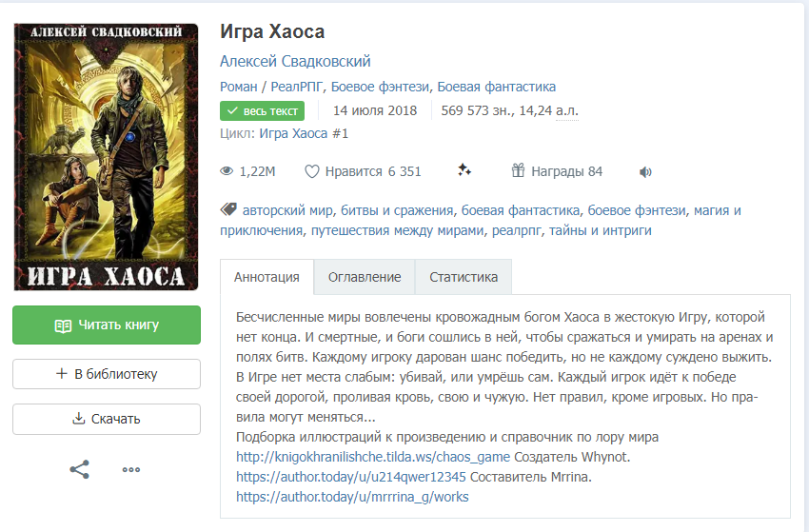The height and width of the screenshot is (532, 809).
Task: Click the gift Награды icon
Action: 518,170
